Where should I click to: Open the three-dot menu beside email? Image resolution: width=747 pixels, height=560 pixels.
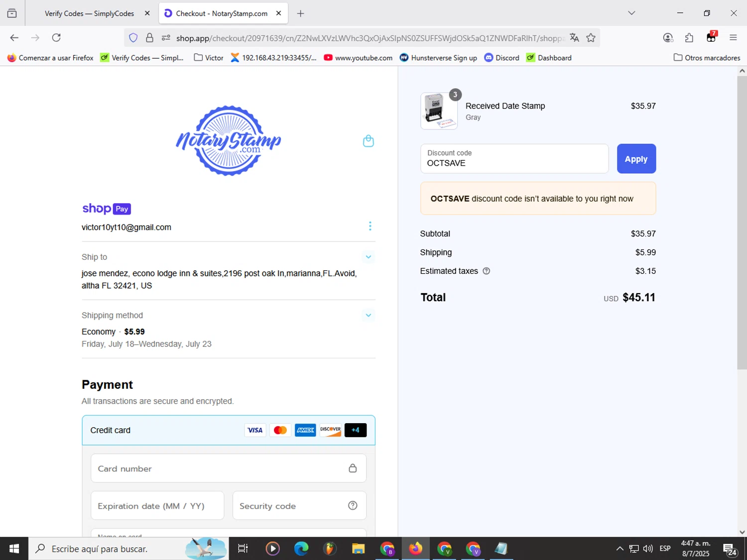[x=370, y=226]
